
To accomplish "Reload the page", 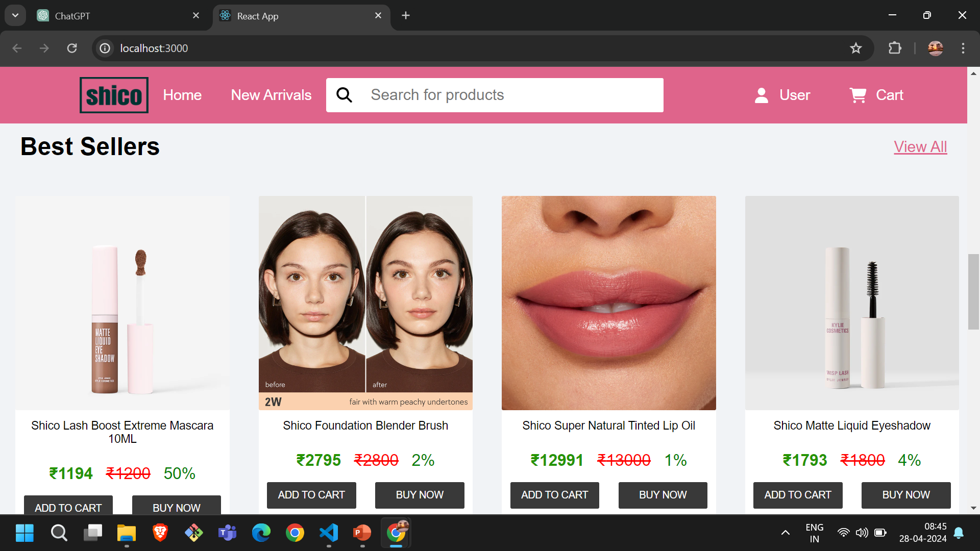I will click(x=72, y=48).
